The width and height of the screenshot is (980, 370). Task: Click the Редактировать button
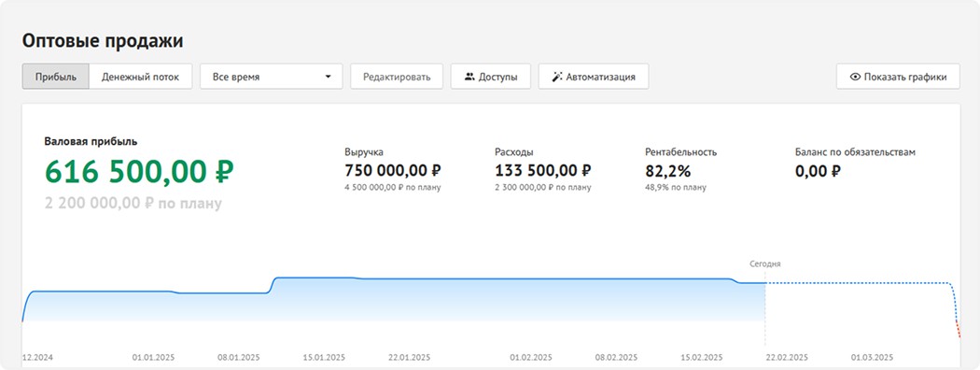point(397,77)
